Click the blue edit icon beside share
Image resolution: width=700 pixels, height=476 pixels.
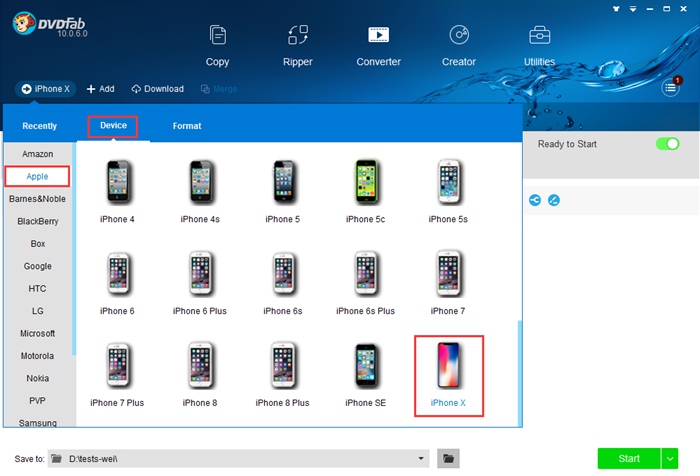coord(554,200)
